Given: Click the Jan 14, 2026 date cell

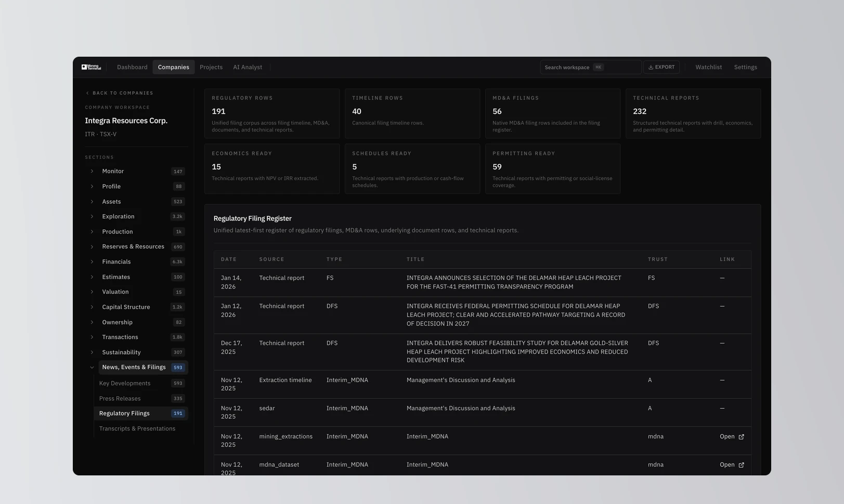Looking at the screenshot, I should coord(231,282).
